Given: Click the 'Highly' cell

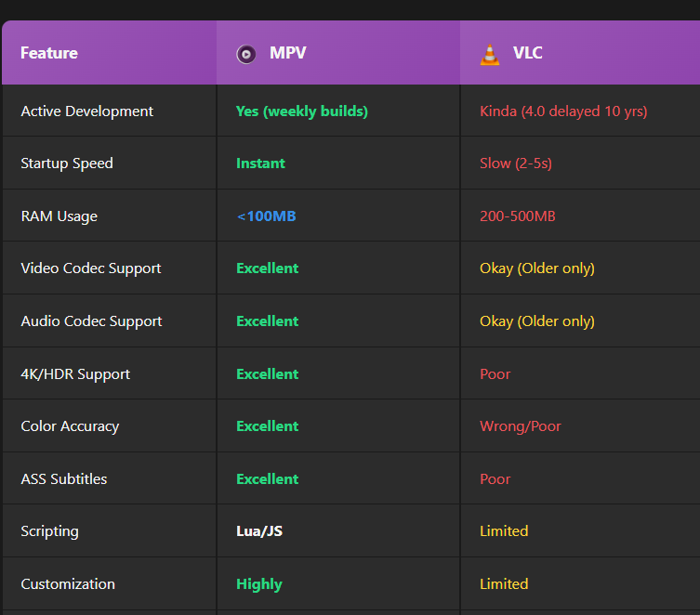Looking at the screenshot, I should (x=259, y=584).
